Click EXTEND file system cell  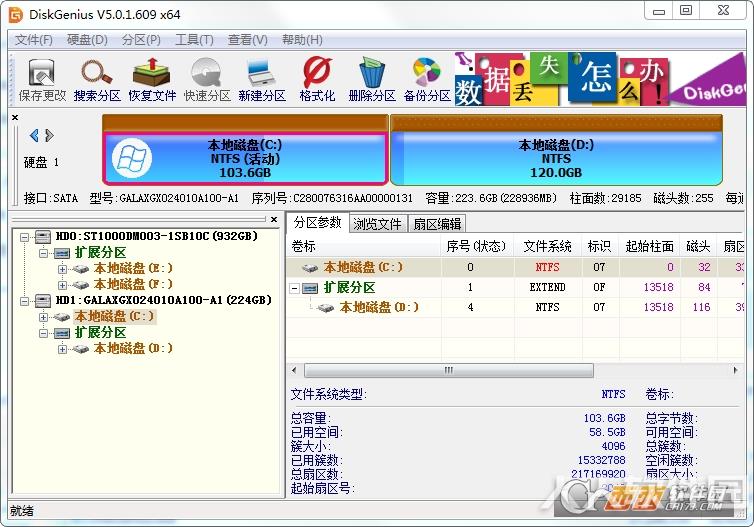(547, 288)
